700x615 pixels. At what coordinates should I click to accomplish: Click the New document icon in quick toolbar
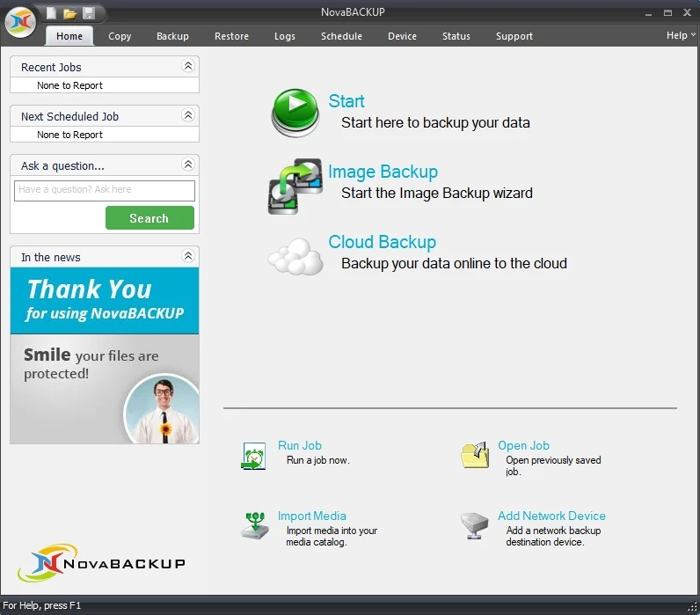[52, 13]
